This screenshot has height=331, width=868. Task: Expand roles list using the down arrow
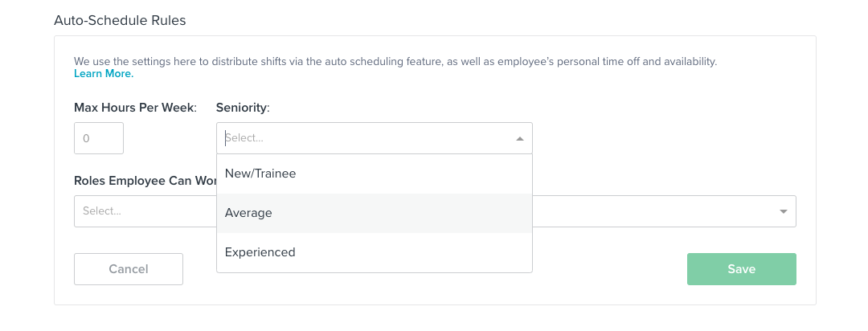click(x=784, y=211)
